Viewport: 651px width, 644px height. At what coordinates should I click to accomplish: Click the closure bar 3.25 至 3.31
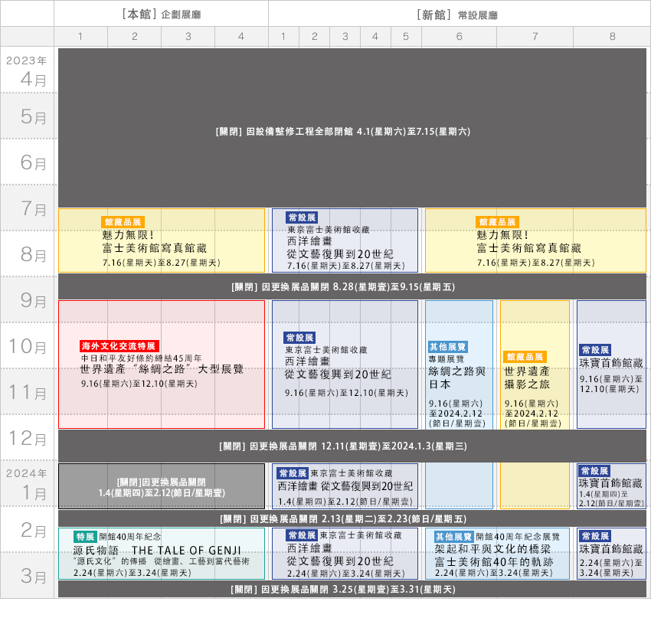(x=352, y=590)
